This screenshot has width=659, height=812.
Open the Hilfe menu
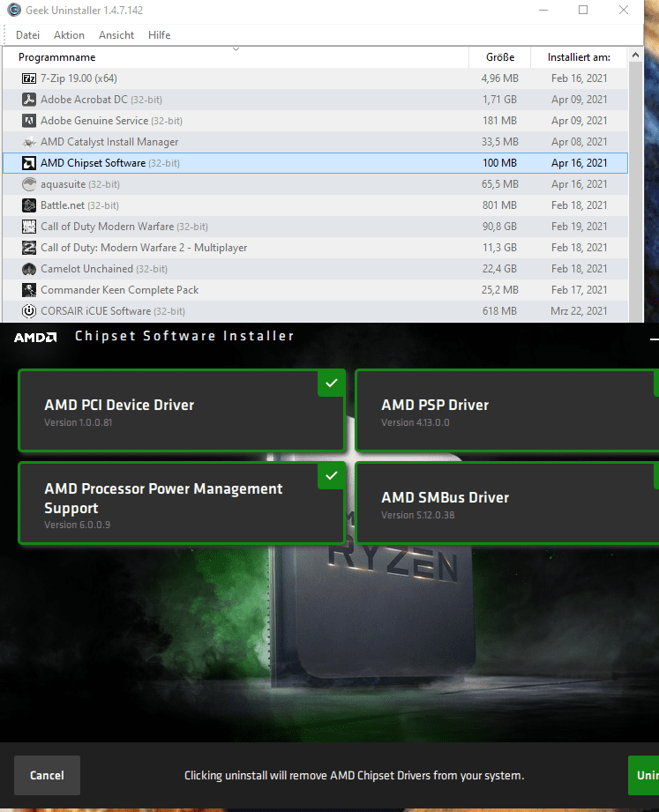159,35
